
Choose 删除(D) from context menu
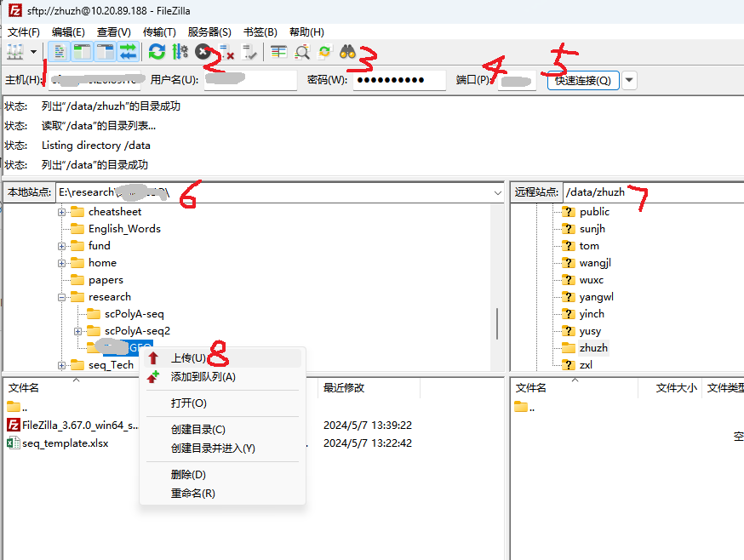pos(222,475)
